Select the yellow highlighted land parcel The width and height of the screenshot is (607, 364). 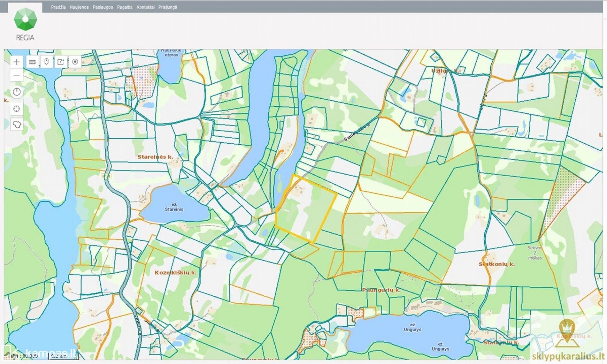click(x=307, y=211)
